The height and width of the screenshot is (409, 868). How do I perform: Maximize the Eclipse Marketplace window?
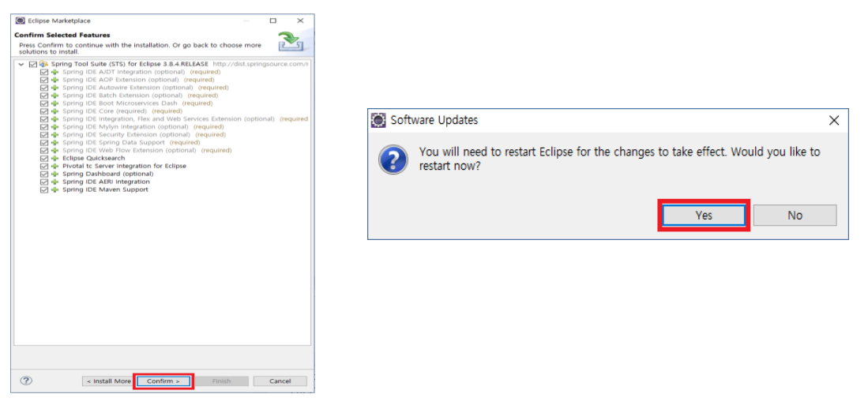coord(273,21)
